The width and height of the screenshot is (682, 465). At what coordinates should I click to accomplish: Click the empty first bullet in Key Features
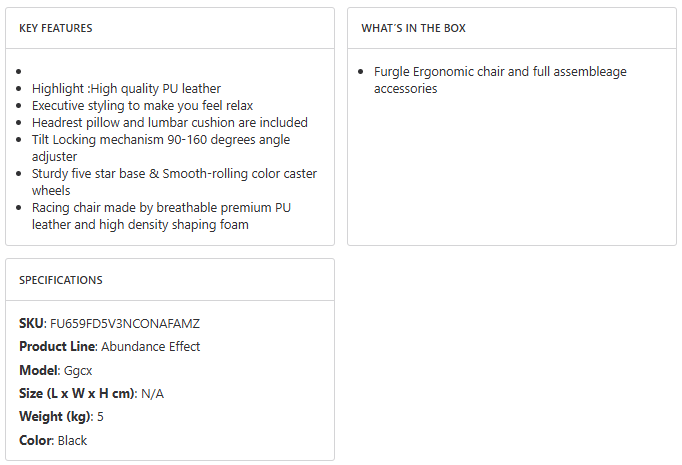(x=20, y=72)
